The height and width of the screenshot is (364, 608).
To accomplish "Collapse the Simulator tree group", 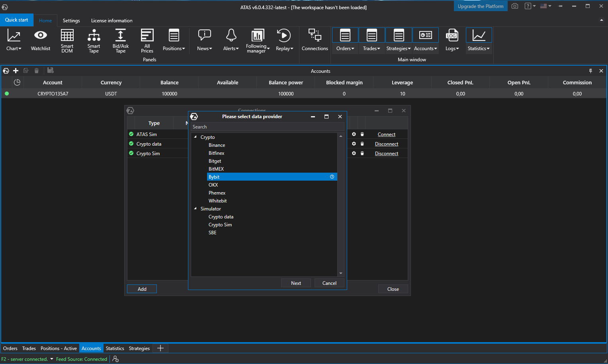I will tap(195, 208).
